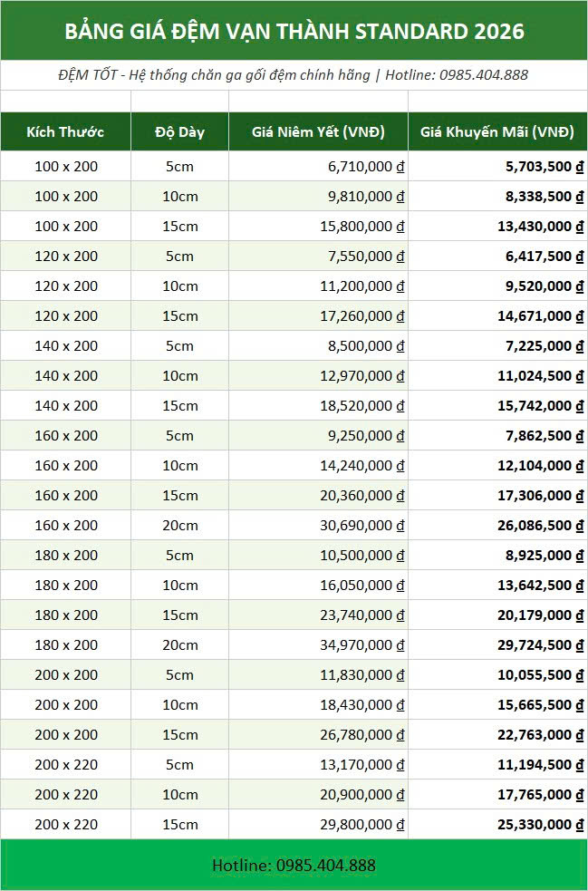Select the Giá Niêm Yết (VNĐ) header

pos(318,131)
